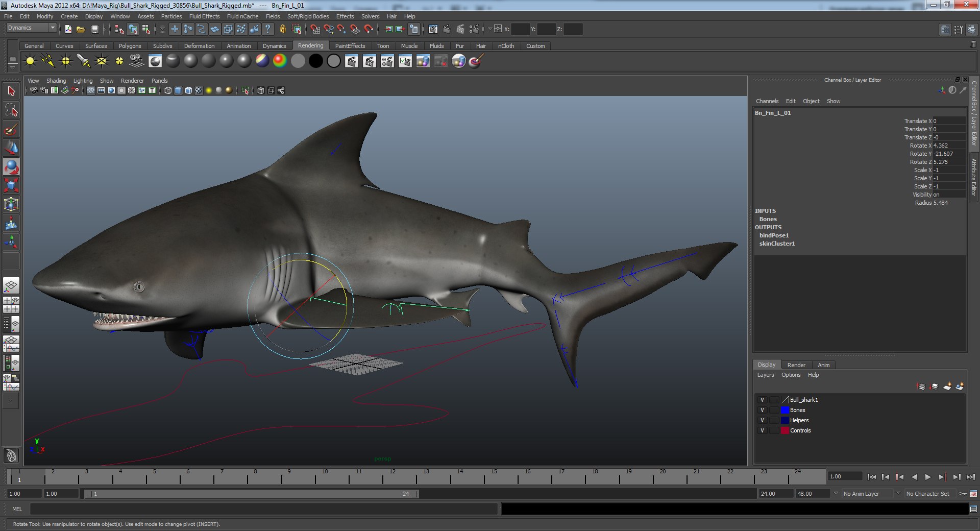Click the help question mark icon
This screenshot has height=531, width=980.
268,29
